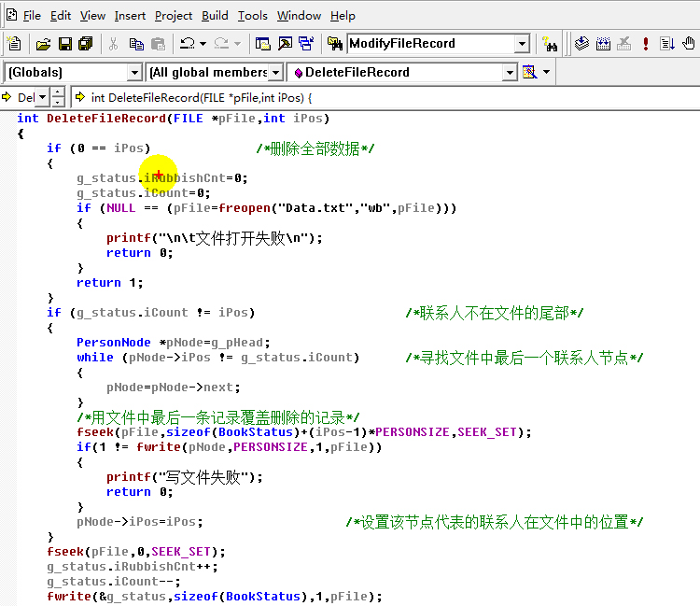Click the "return 1;" code line

pos(110,283)
